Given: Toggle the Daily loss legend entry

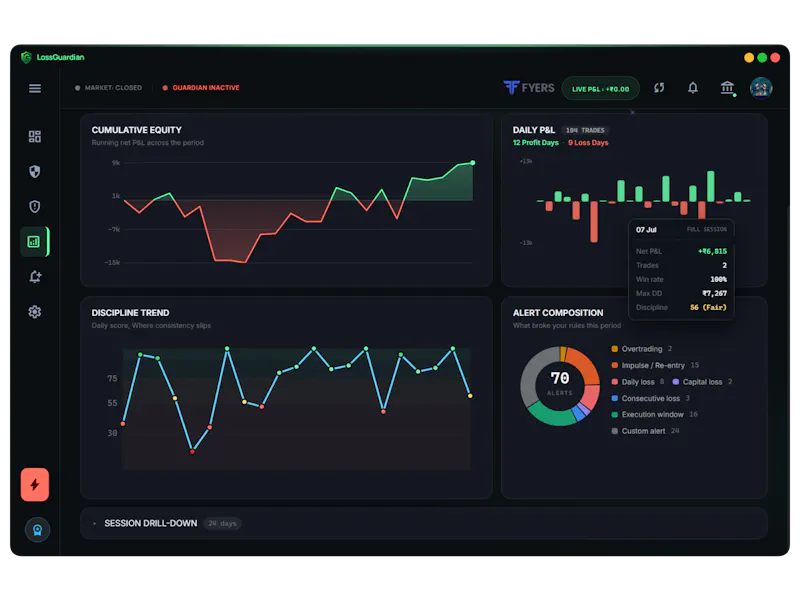Looking at the screenshot, I should point(638,382).
